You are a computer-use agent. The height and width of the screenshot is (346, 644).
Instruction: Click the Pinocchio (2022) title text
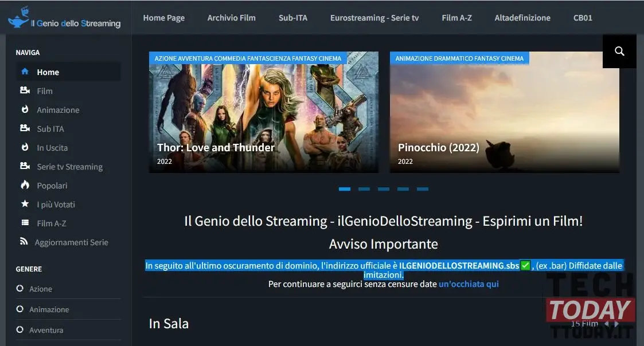tap(439, 147)
